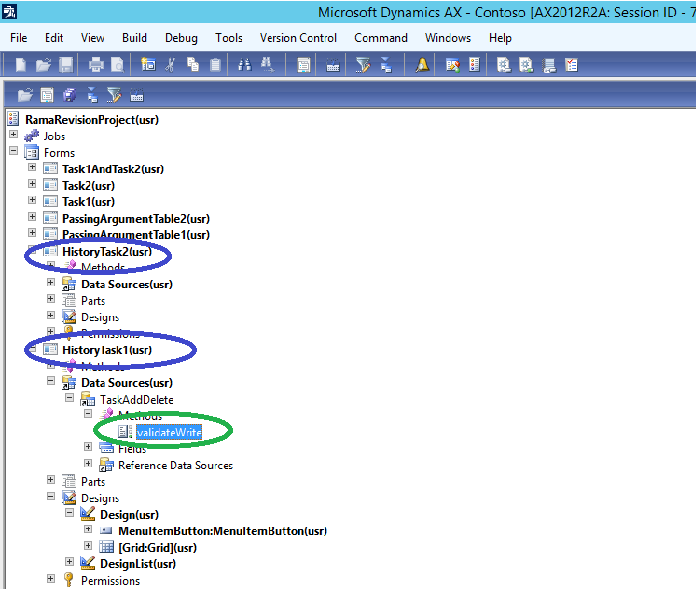698x600 pixels.
Task: Click the Filter funnel icon in project toolbar
Action: click(114, 95)
